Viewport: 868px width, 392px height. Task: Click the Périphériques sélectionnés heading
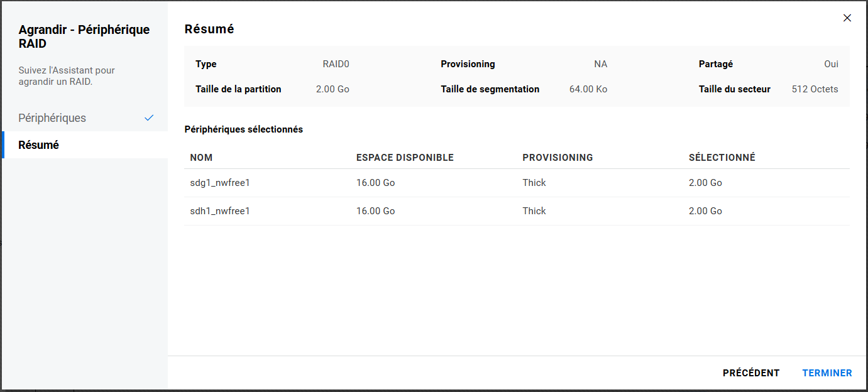(243, 129)
